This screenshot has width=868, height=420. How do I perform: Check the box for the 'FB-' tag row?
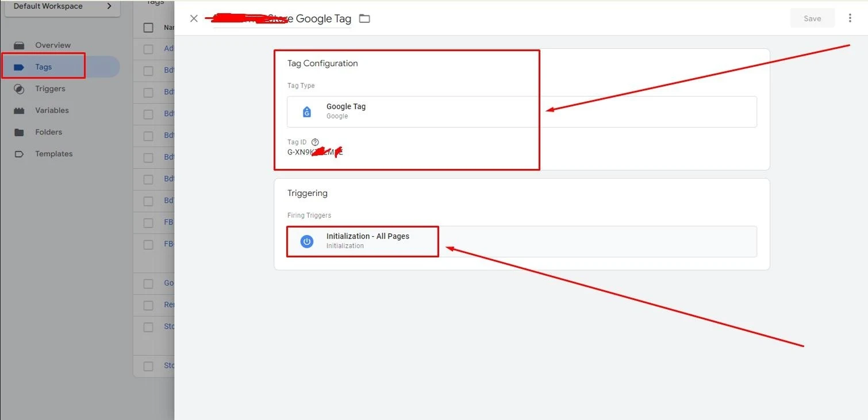148,244
